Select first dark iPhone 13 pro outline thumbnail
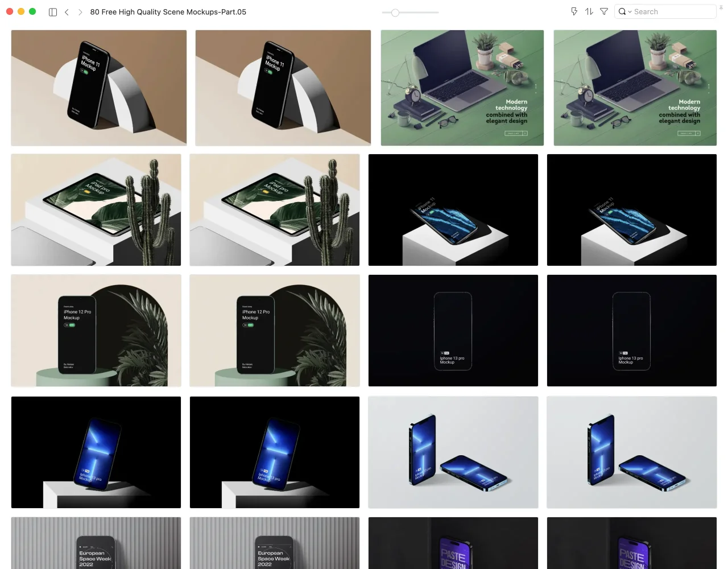 tap(453, 331)
